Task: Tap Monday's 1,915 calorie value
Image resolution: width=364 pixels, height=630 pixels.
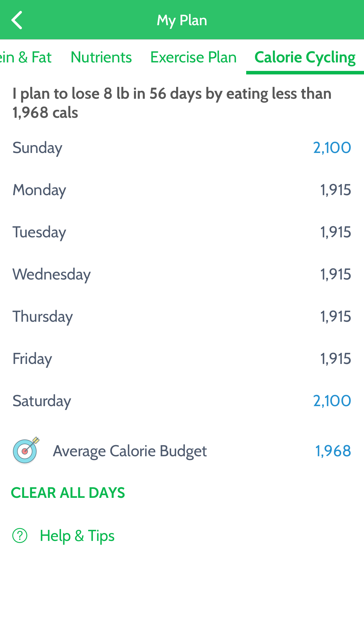Action: [336, 190]
